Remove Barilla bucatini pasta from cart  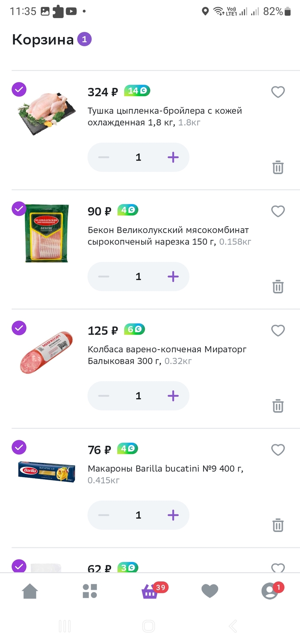click(278, 525)
